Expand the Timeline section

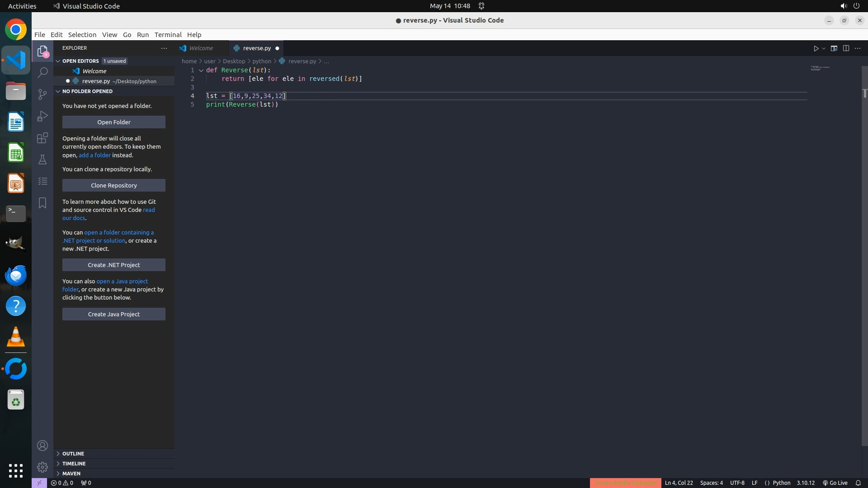pyautogui.click(x=74, y=463)
